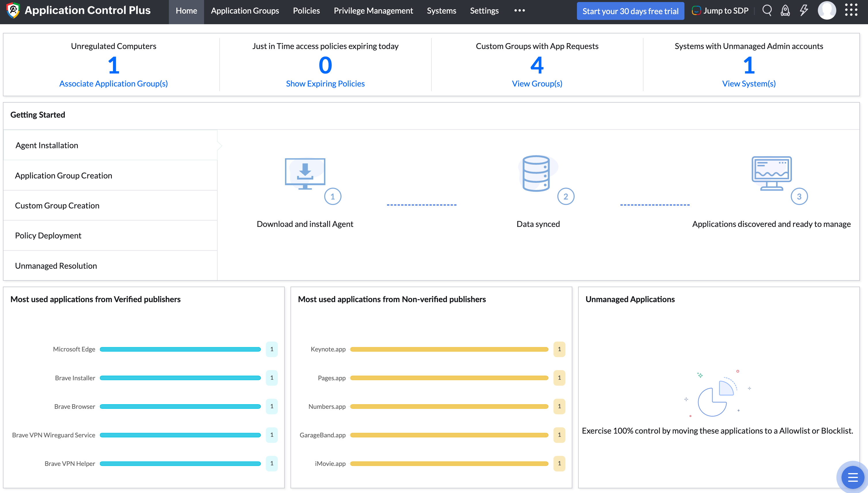Click the lightning bolt quick actions icon
Viewport: 868px width, 493px height.
[x=804, y=10]
